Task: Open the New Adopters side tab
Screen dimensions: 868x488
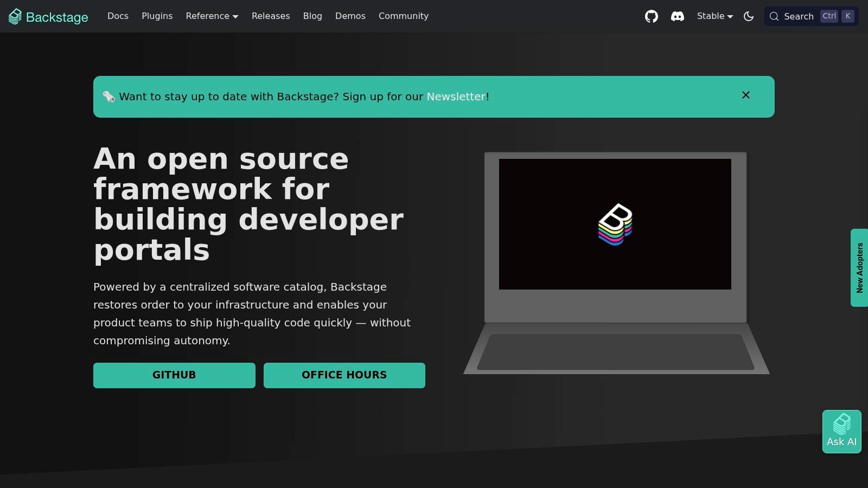Action: (859, 268)
